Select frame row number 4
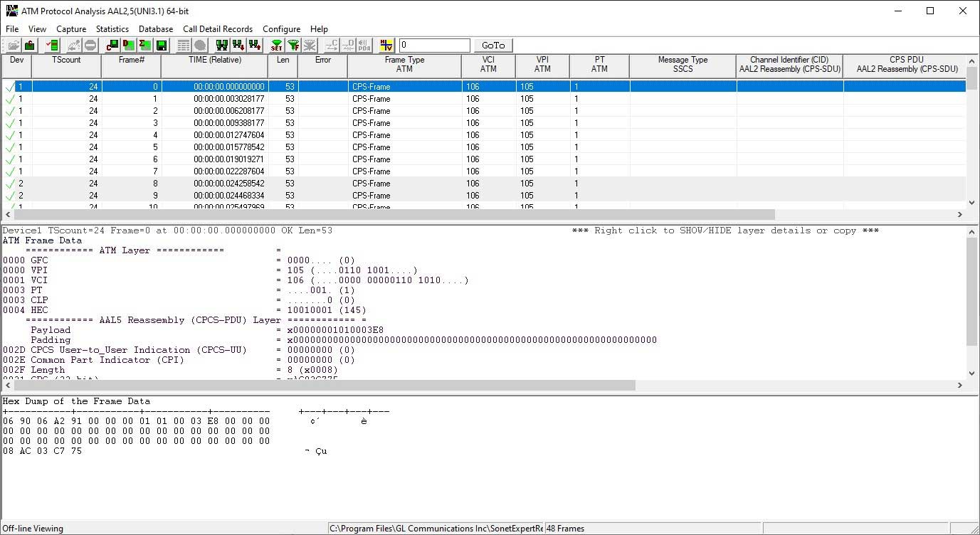Screen dimensions: 980x535 (483, 135)
